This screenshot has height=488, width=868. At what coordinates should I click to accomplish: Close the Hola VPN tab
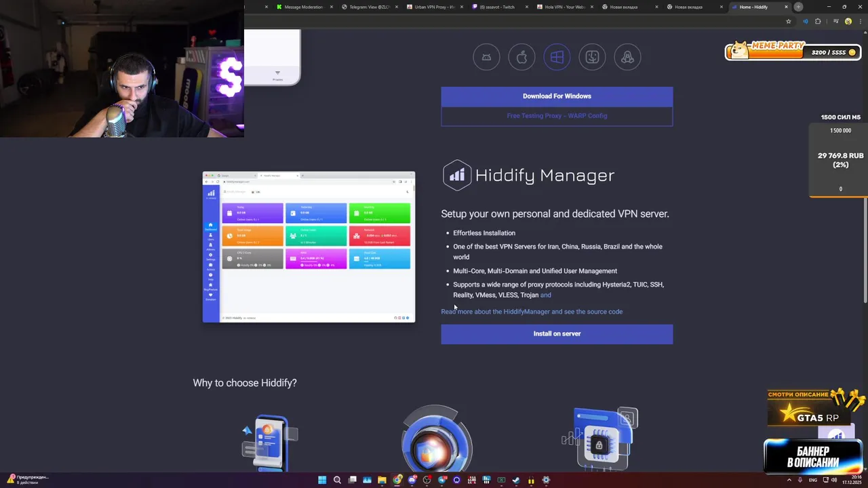591,7
